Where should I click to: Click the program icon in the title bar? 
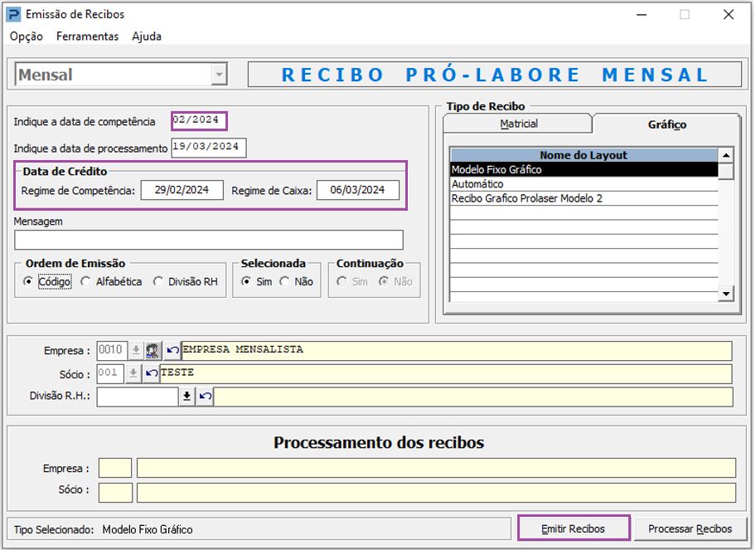14,13
